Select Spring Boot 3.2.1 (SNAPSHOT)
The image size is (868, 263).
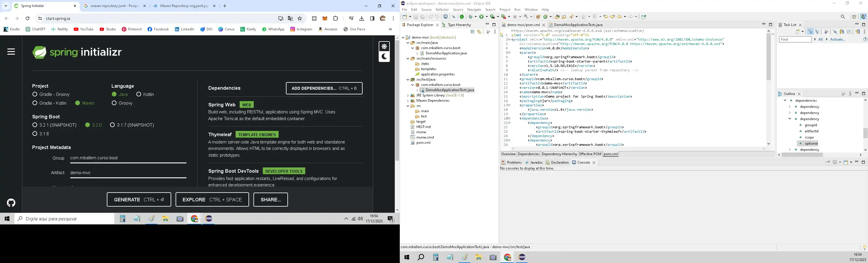point(55,125)
